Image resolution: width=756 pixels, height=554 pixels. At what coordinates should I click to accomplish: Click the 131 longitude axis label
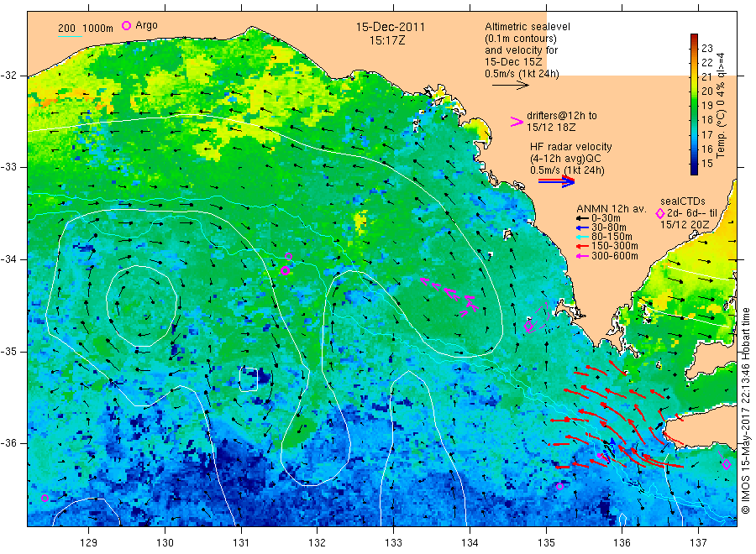[241, 543]
